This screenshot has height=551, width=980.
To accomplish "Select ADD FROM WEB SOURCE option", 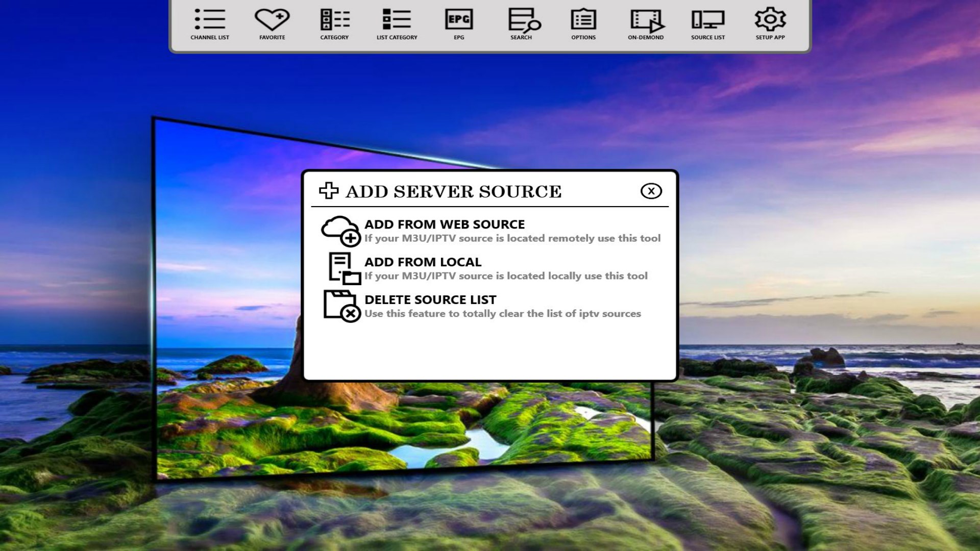I will pyautogui.click(x=444, y=224).
